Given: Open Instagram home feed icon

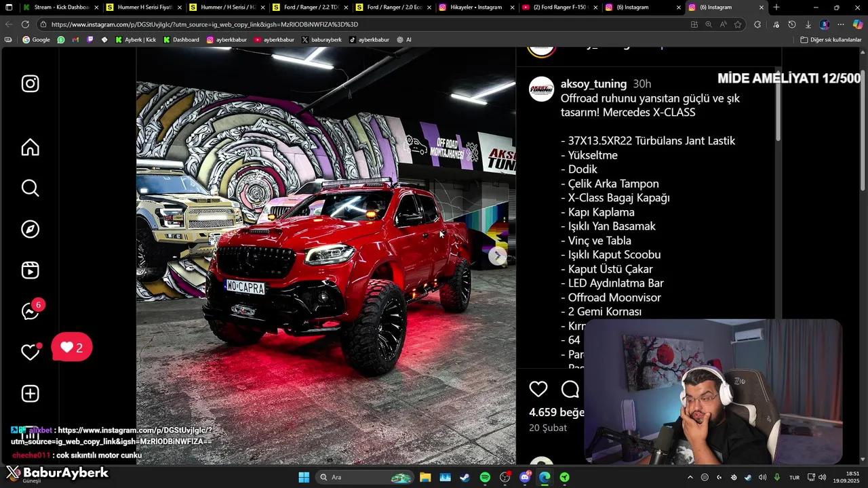Looking at the screenshot, I should (30, 147).
